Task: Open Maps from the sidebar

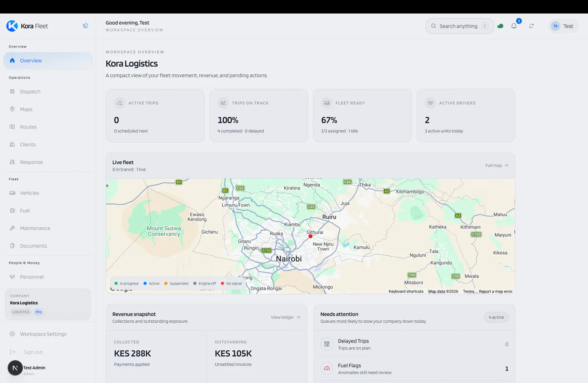Action: pyautogui.click(x=48, y=109)
